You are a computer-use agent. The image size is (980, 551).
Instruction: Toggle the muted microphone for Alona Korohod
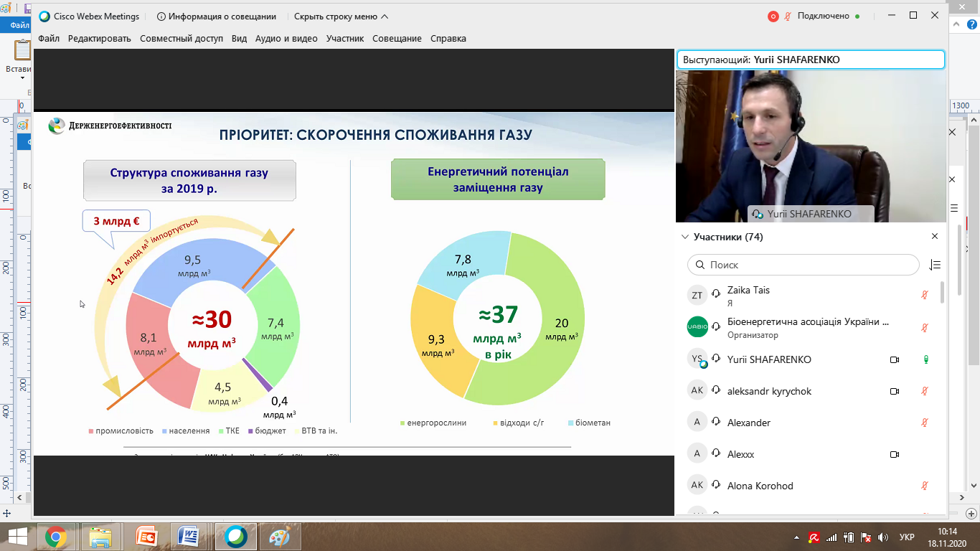click(x=925, y=486)
